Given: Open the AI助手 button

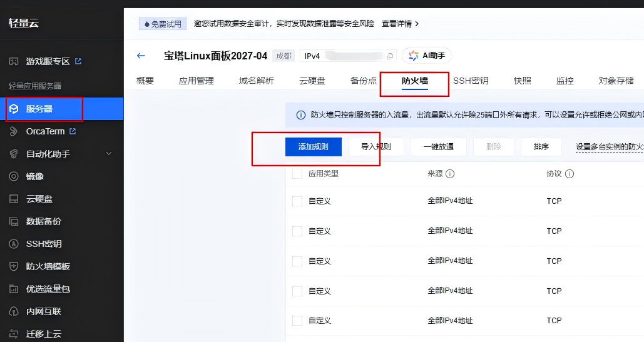Looking at the screenshot, I should 427,56.
